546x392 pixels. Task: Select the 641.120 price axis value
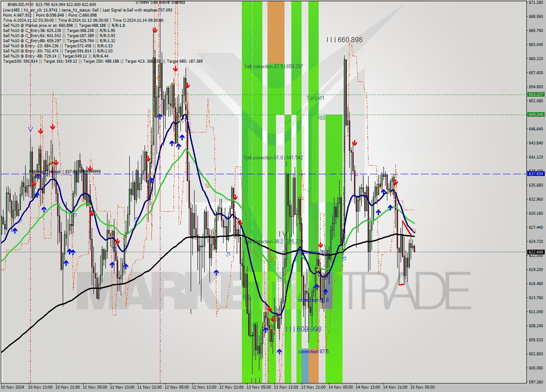point(536,157)
